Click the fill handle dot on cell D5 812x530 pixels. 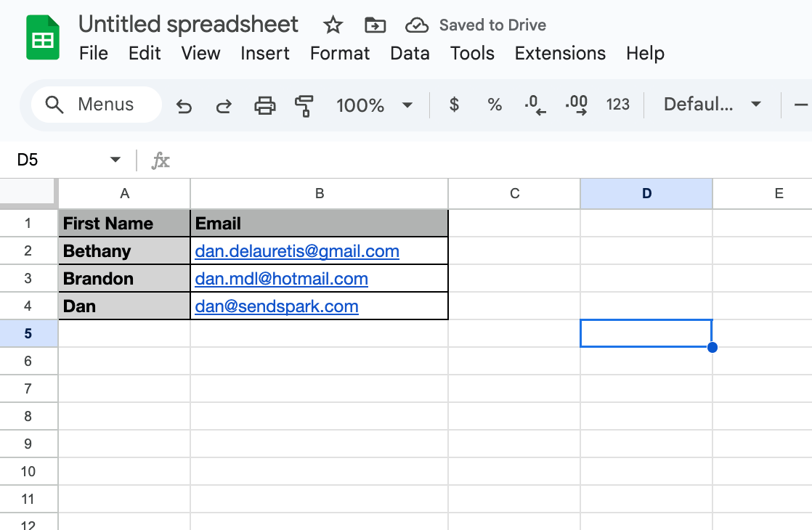pyautogui.click(x=712, y=347)
